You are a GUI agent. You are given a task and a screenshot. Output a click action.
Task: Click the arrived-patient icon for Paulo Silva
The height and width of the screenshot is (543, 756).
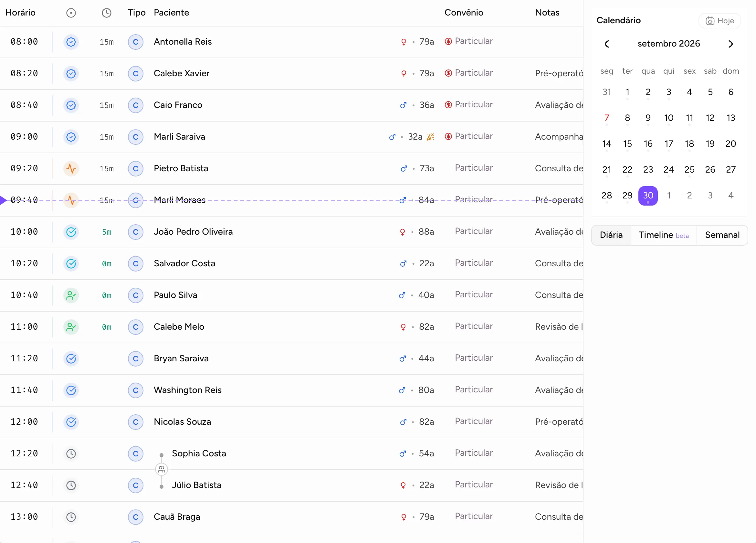point(71,295)
